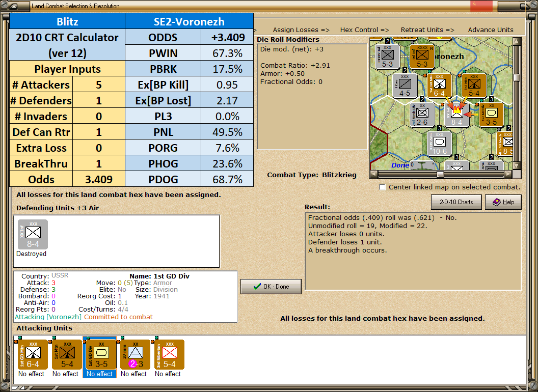Click the "A breakthrough occurs." result line
538x392 pixels.
coord(347,250)
